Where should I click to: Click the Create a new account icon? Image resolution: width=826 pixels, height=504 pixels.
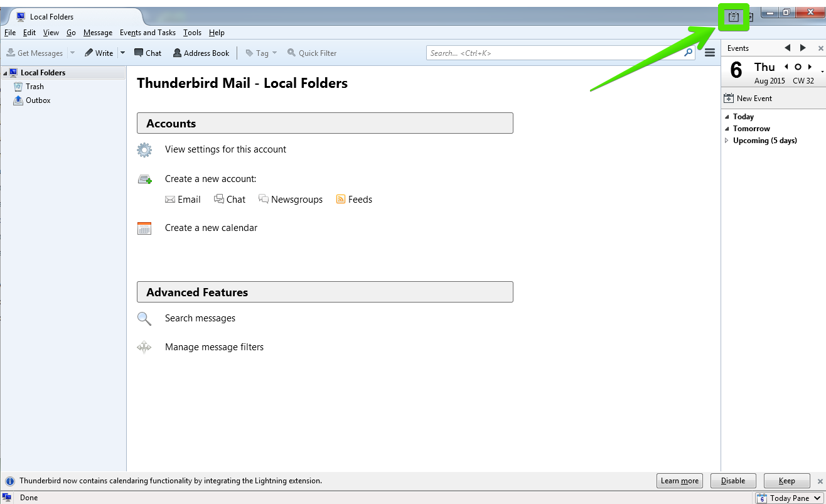pos(144,180)
